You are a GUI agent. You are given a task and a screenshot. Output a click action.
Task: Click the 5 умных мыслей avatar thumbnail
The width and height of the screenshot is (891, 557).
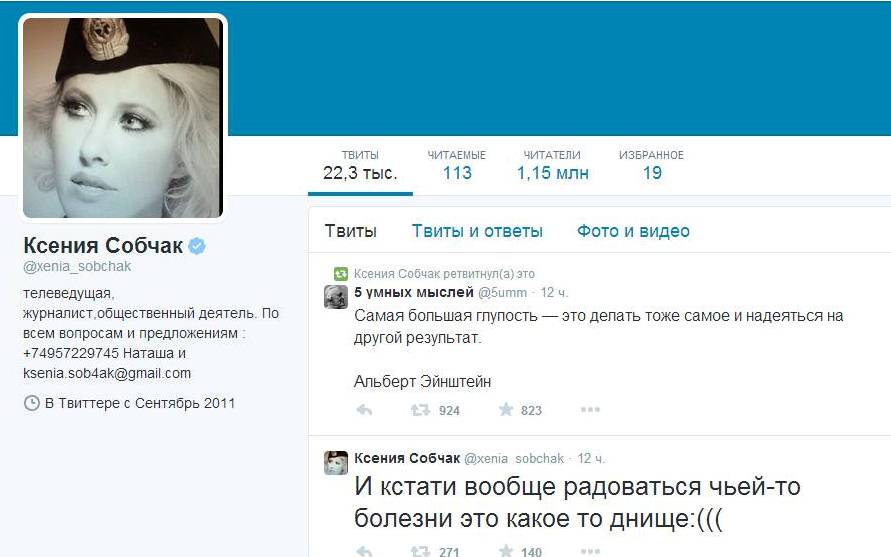coord(336,297)
